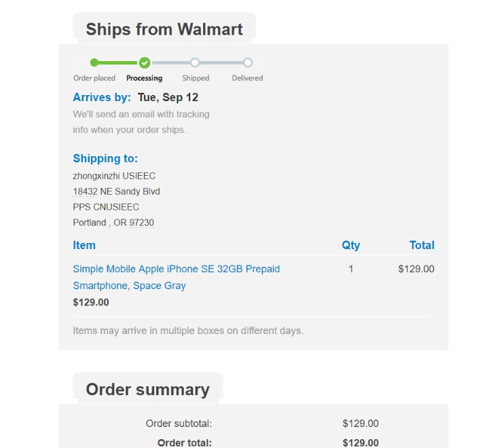Click the 97230 zip code
This screenshot has height=448, width=489.
pos(141,223)
